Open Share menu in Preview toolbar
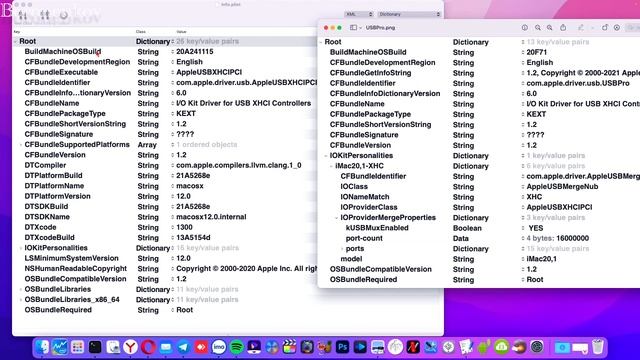 tap(563, 28)
